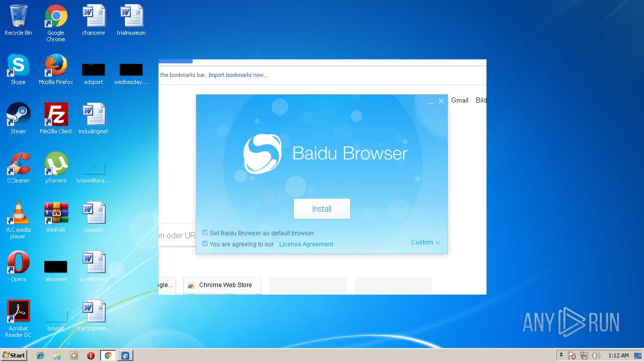Select the CCleaner desktop shortcut
The height and width of the screenshot is (362, 644).
pyautogui.click(x=18, y=168)
